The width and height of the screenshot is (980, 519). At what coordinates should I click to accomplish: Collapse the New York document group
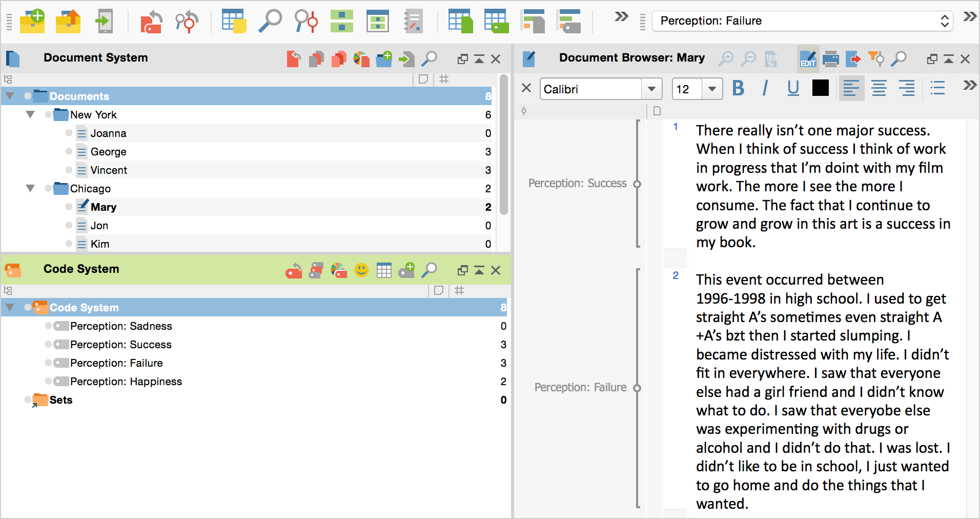(30, 114)
